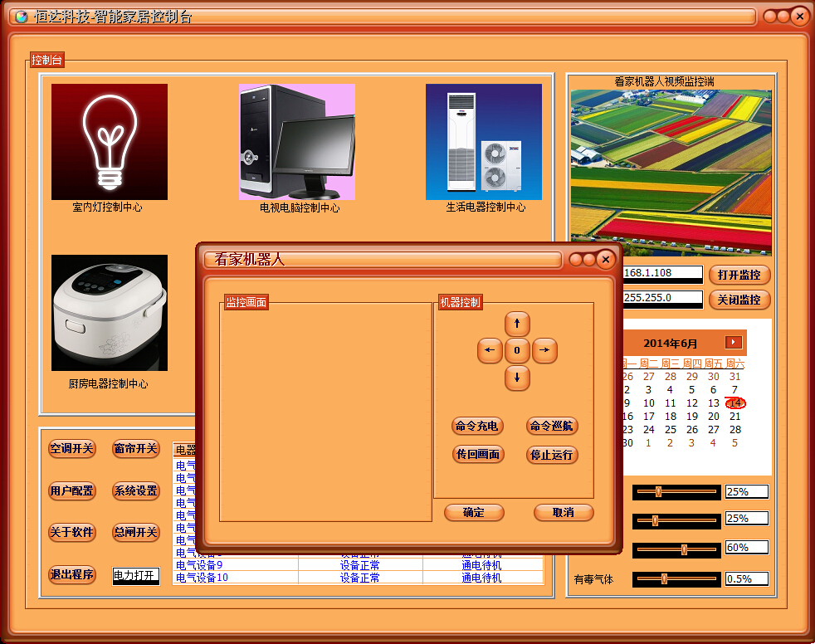Viewport: 815px width, 644px height.
Task: Click the 2014年6月 calendar header
Action: 670,343
